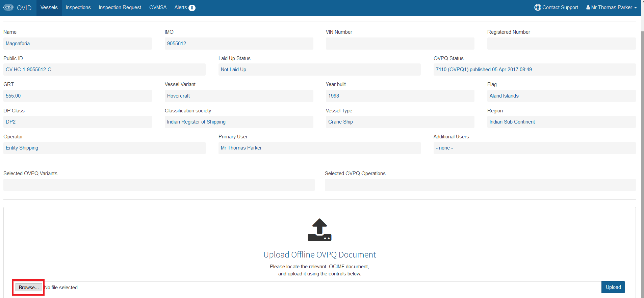The height and width of the screenshot is (298, 644).
Task: Click the Selected OVPQ Variants box
Action: 159,185
